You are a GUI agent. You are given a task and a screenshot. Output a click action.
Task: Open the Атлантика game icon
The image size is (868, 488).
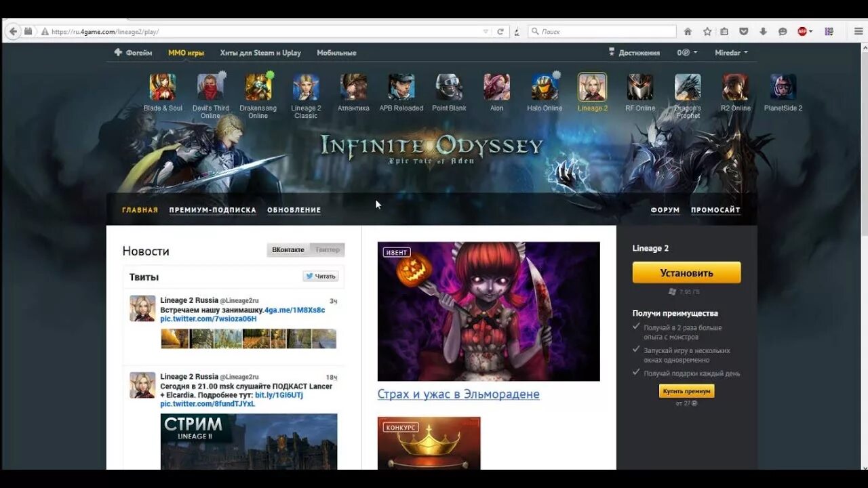point(353,87)
